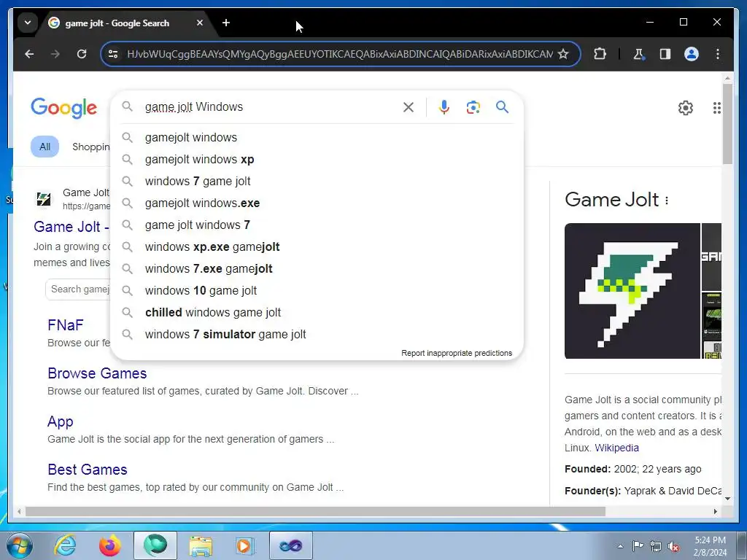Choose suggestion 'gamejolt windows'
The width and height of the screenshot is (747, 560).
(317, 138)
